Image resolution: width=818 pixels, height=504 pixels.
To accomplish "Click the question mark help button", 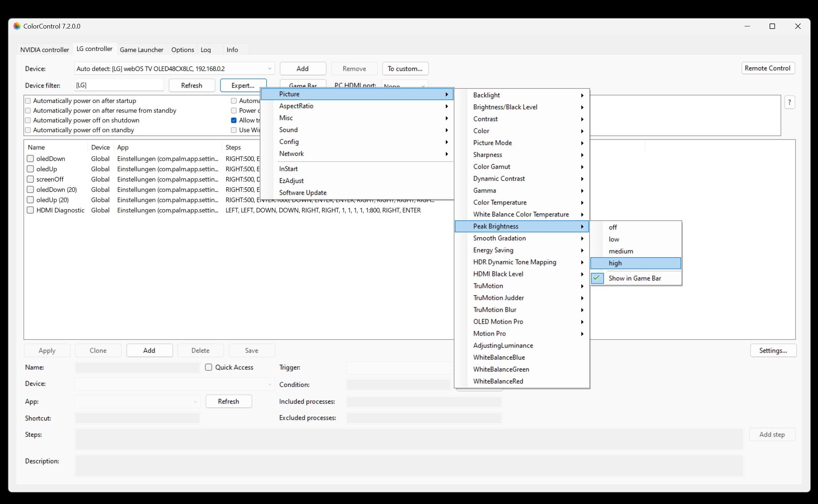I will tap(789, 102).
